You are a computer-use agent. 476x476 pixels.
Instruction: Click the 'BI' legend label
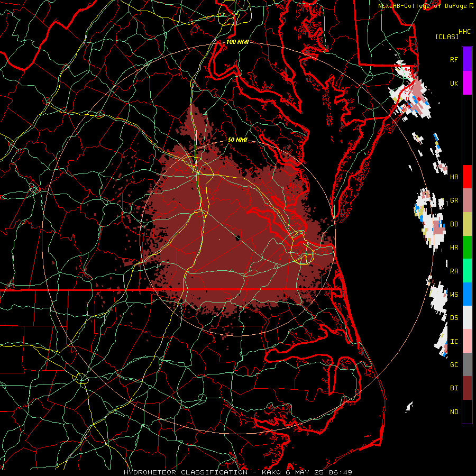(x=454, y=388)
